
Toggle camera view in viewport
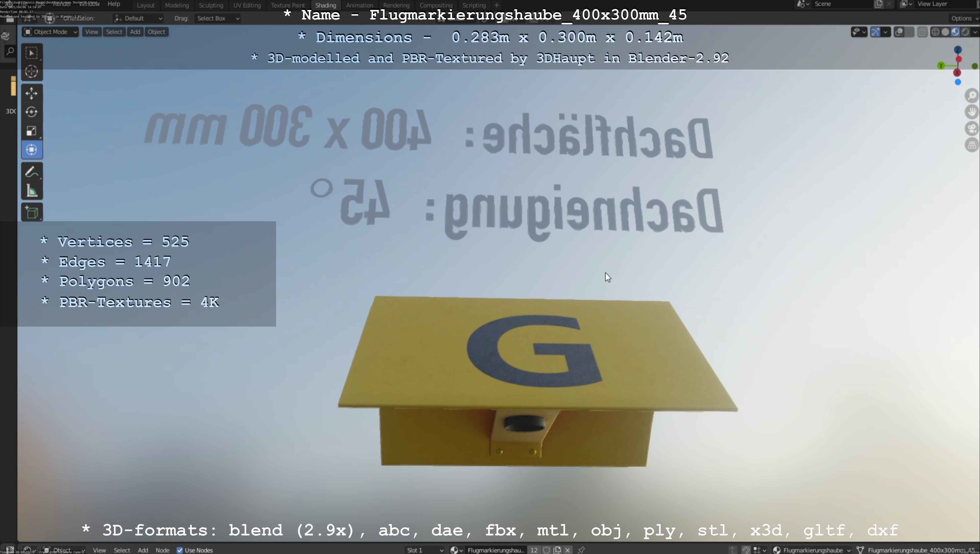(x=972, y=129)
